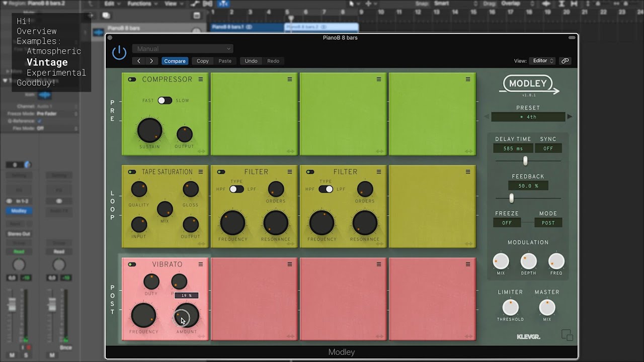
Task: Click the feedback 50.0 % value field
Action: [528, 186]
